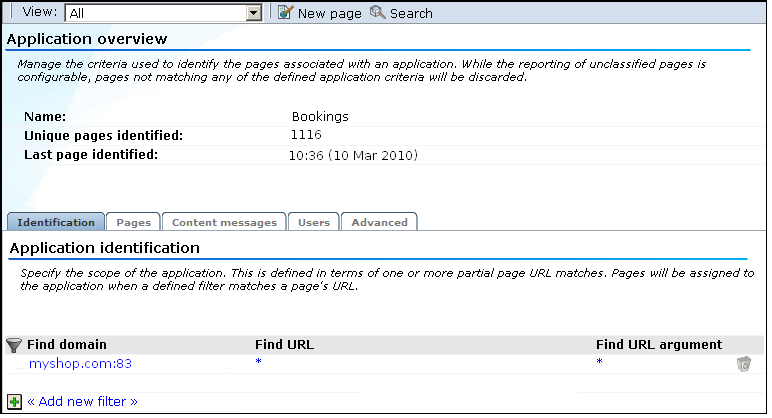Click the green plus add filter icon
This screenshot has width=772, height=418.
point(14,402)
